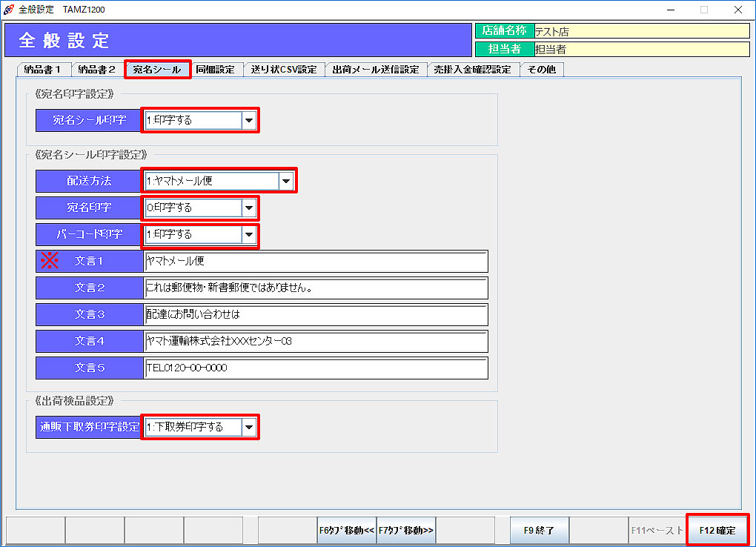Expand the 配送方法 dropdown list

click(x=285, y=181)
